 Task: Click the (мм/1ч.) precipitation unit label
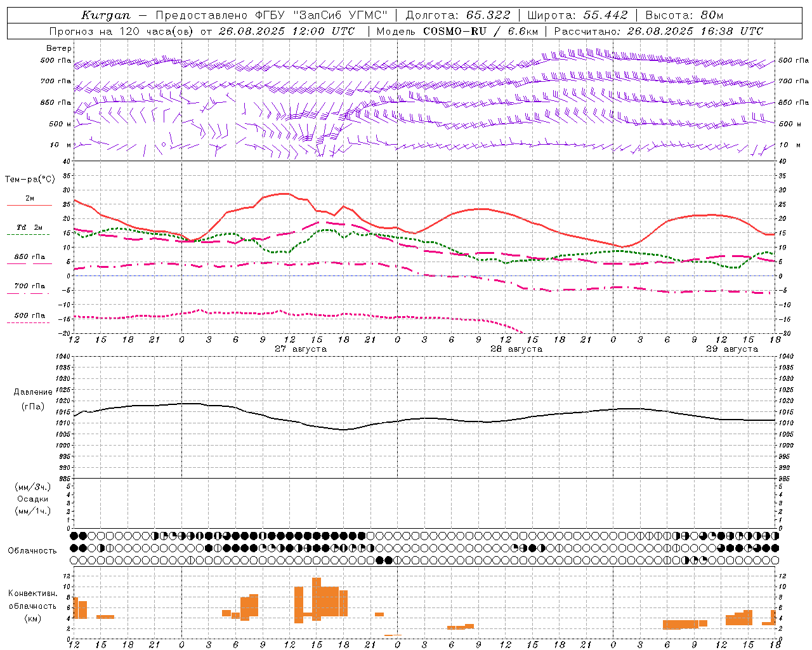pos(33,511)
